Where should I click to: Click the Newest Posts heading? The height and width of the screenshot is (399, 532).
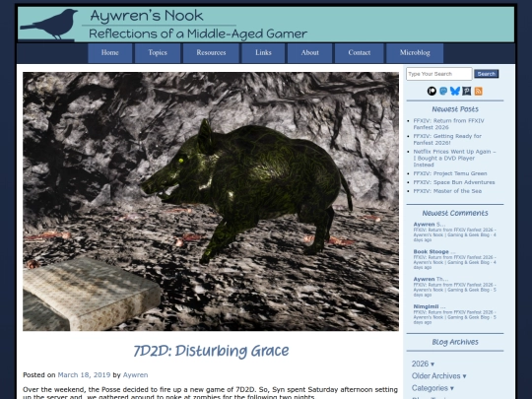455,109
